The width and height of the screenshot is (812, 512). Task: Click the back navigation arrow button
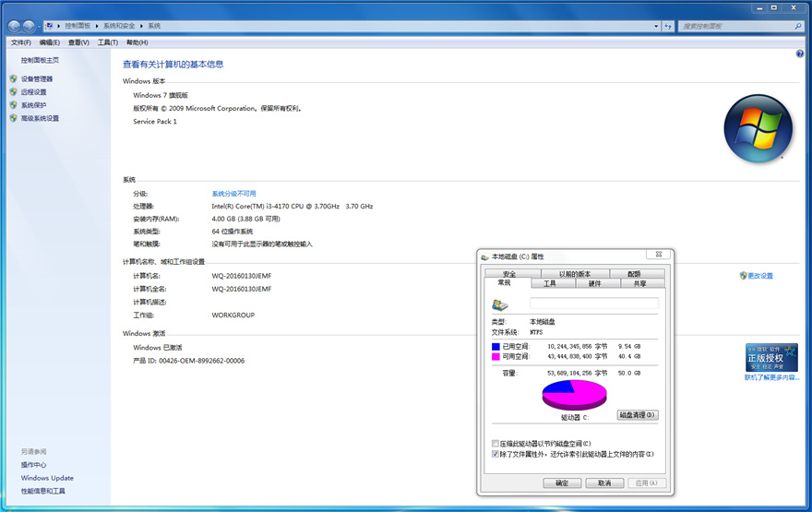13,26
